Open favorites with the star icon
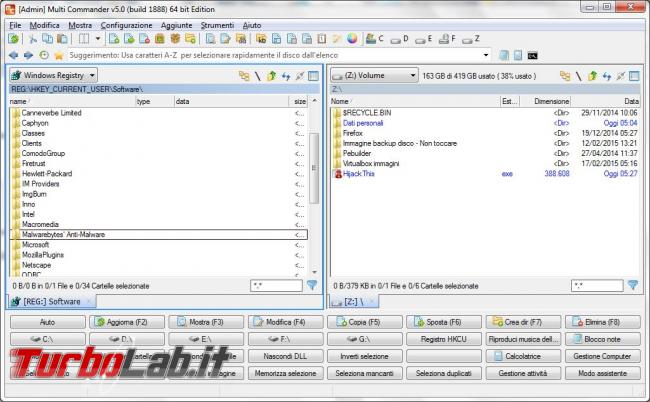This screenshot has width=650, height=402. click(x=58, y=55)
